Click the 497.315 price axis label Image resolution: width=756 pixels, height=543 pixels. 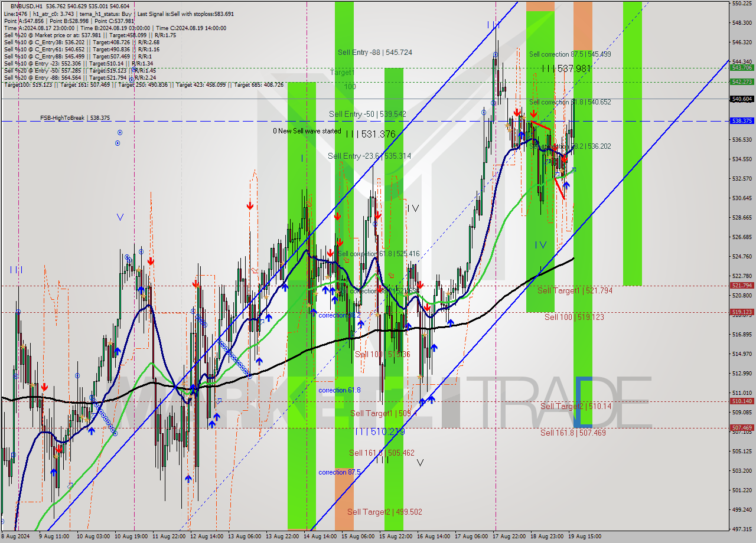(x=742, y=529)
